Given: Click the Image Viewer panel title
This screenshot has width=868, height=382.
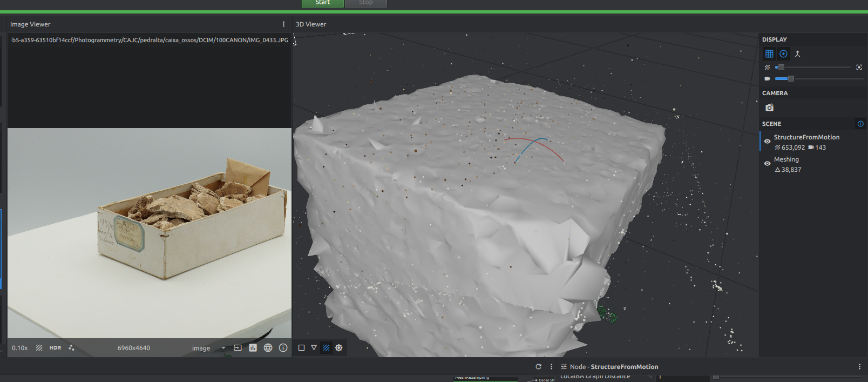Looking at the screenshot, I should 30,24.
